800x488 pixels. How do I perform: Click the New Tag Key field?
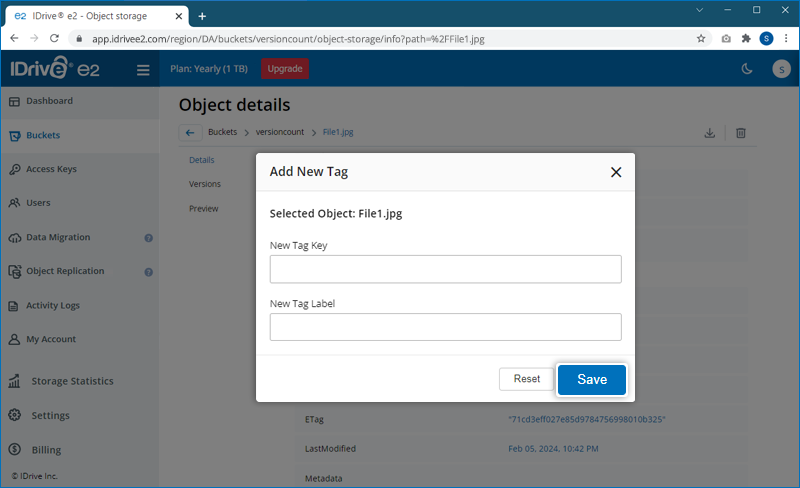(x=445, y=269)
